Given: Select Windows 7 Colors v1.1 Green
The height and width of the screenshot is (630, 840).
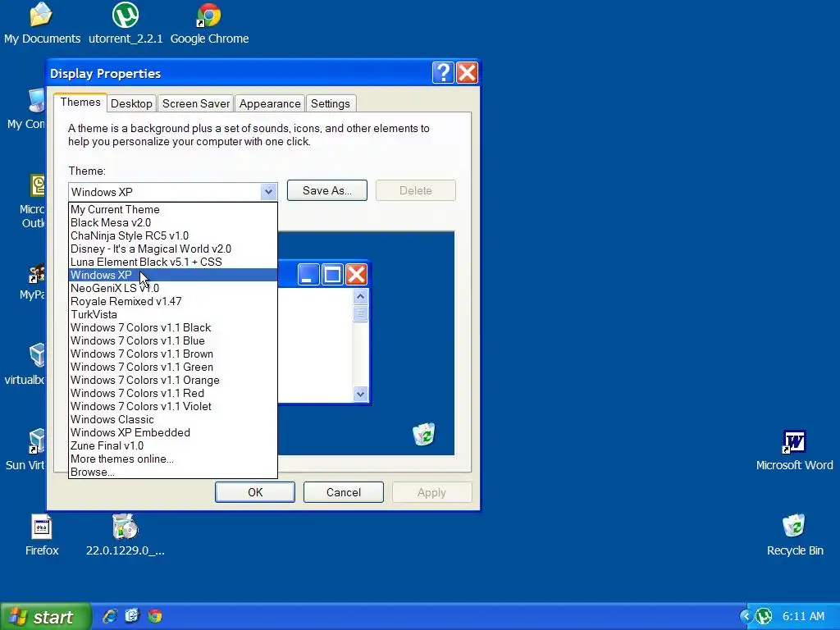Looking at the screenshot, I should tap(172, 367).
